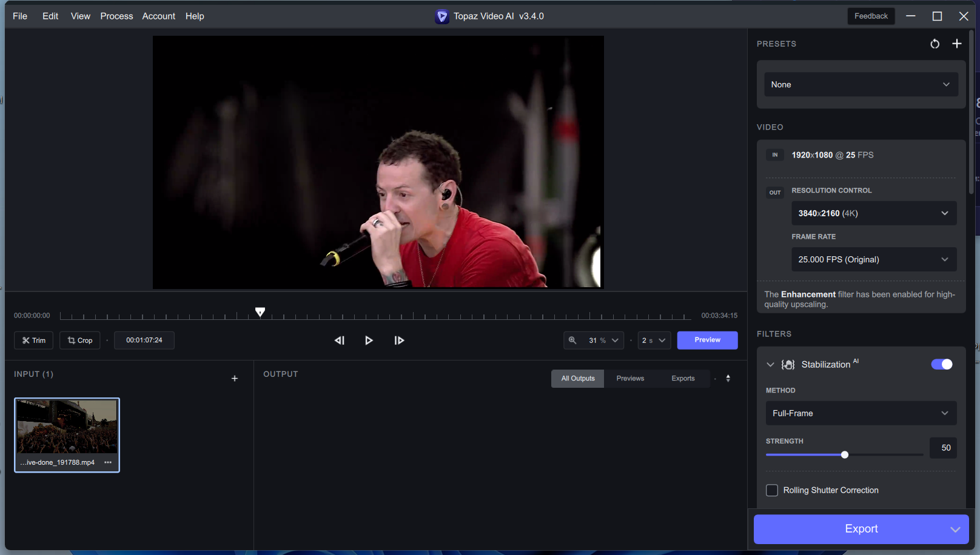Image resolution: width=980 pixels, height=555 pixels.
Task: Click the Trim button
Action: tap(34, 341)
